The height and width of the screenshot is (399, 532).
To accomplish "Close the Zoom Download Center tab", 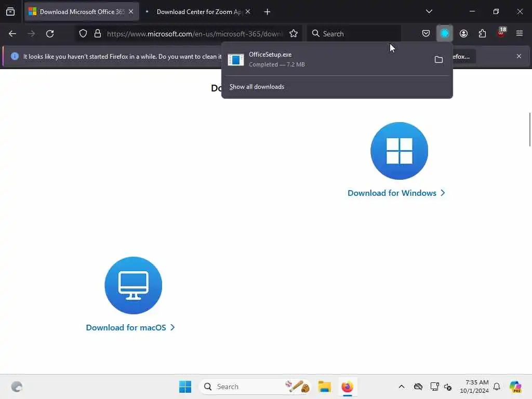I will (248, 11).
